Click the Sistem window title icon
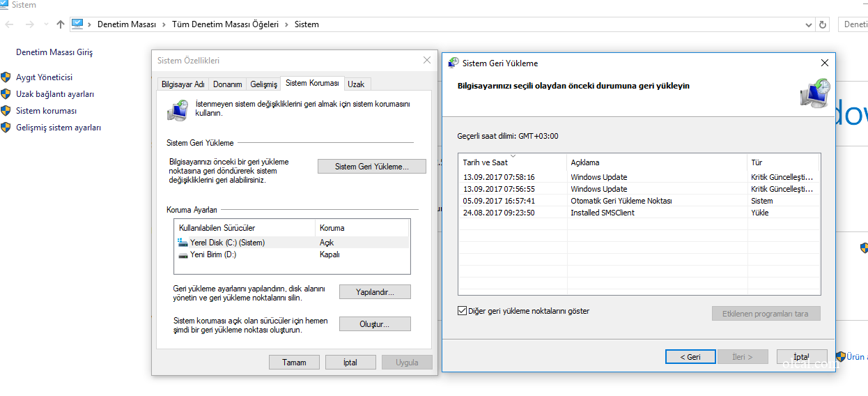Viewport: 868px width, 396px height. tap(4, 5)
